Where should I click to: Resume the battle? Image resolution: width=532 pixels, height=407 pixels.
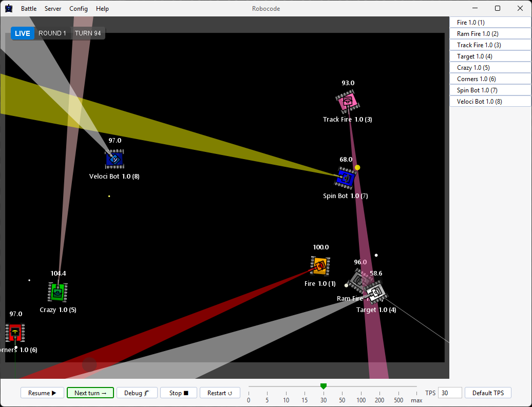click(42, 393)
